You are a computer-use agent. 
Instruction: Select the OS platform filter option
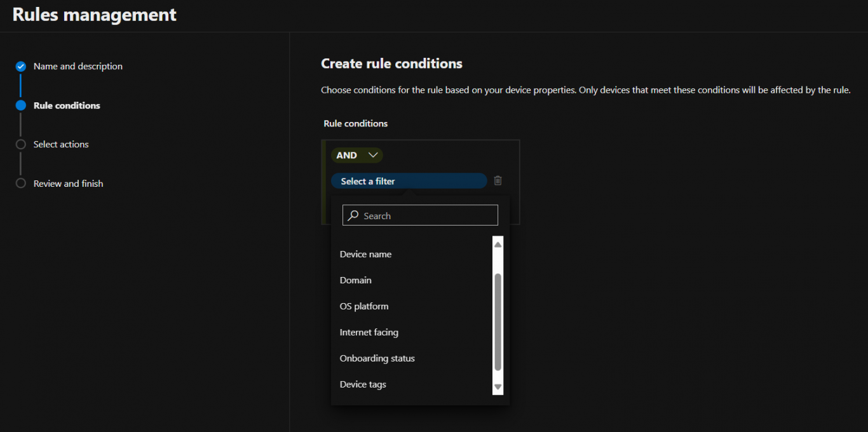click(364, 306)
